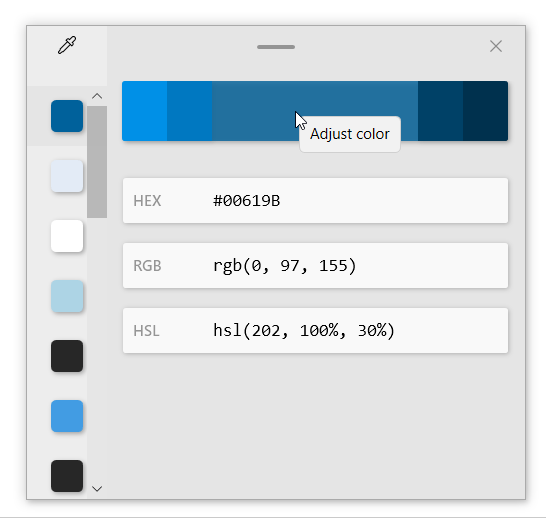Open Adjust color on the center shade
The width and height of the screenshot is (546, 518).
tap(315, 111)
